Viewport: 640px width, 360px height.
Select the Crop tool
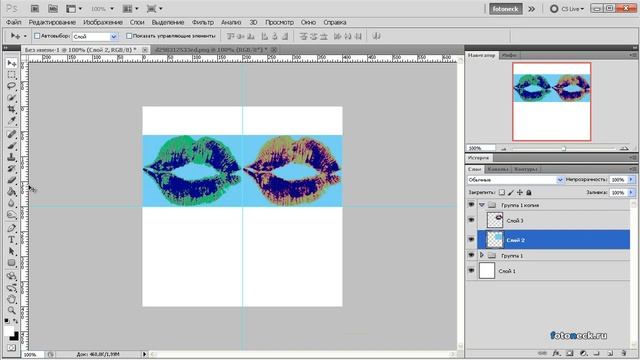point(11,109)
